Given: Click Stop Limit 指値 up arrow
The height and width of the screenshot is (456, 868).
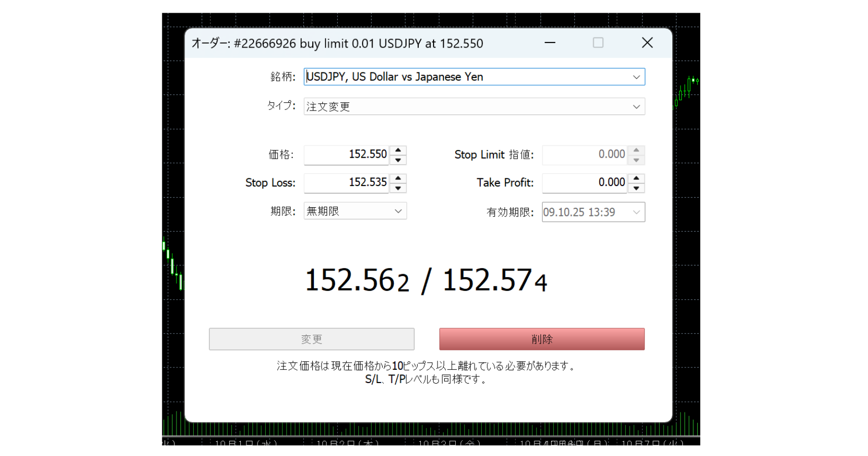Looking at the screenshot, I should click(636, 150).
